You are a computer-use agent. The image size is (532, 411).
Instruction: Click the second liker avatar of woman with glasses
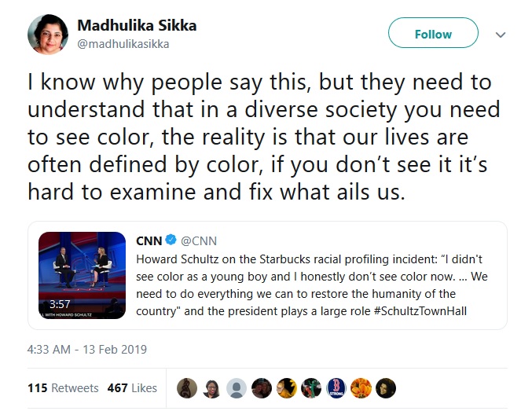(x=211, y=388)
